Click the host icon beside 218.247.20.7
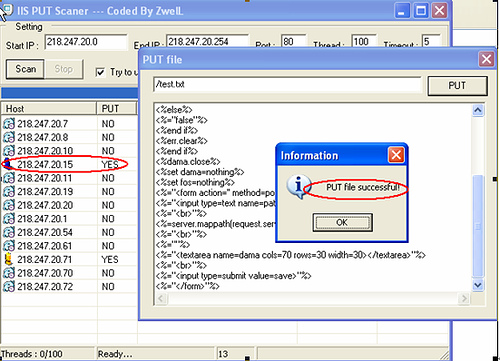500x361 pixels. (9, 124)
